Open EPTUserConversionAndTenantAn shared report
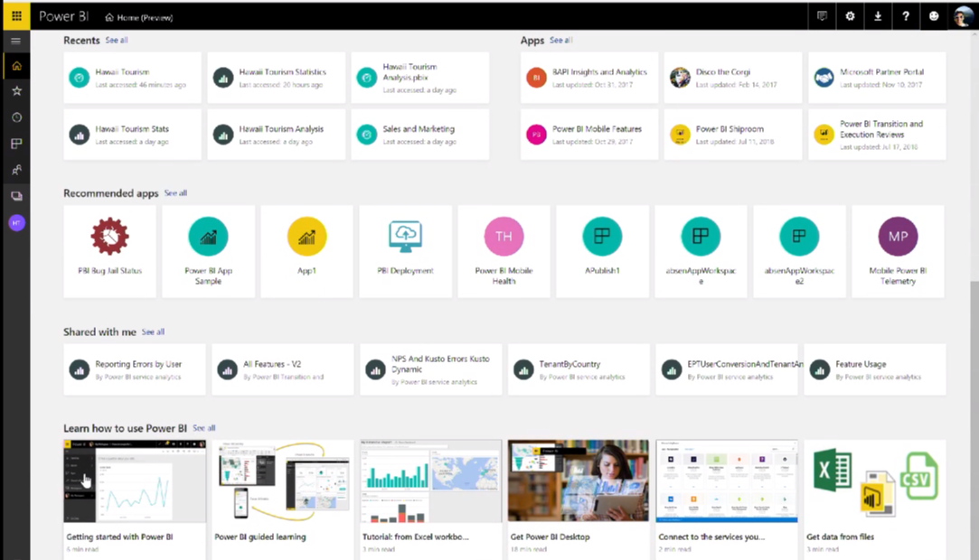This screenshot has height=560, width=979. pyautogui.click(x=727, y=369)
